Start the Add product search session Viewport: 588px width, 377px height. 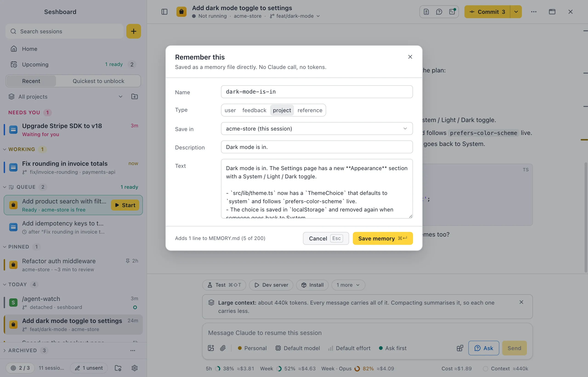[x=125, y=205]
